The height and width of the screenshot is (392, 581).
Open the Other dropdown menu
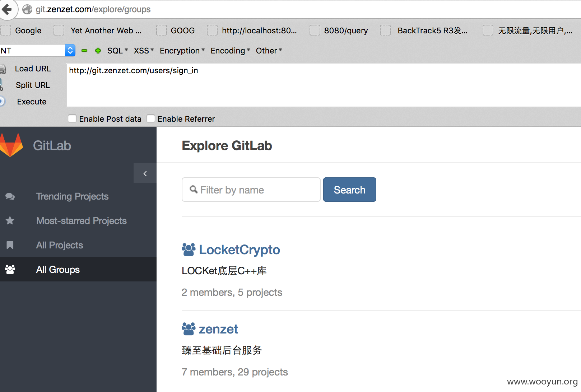tap(269, 51)
